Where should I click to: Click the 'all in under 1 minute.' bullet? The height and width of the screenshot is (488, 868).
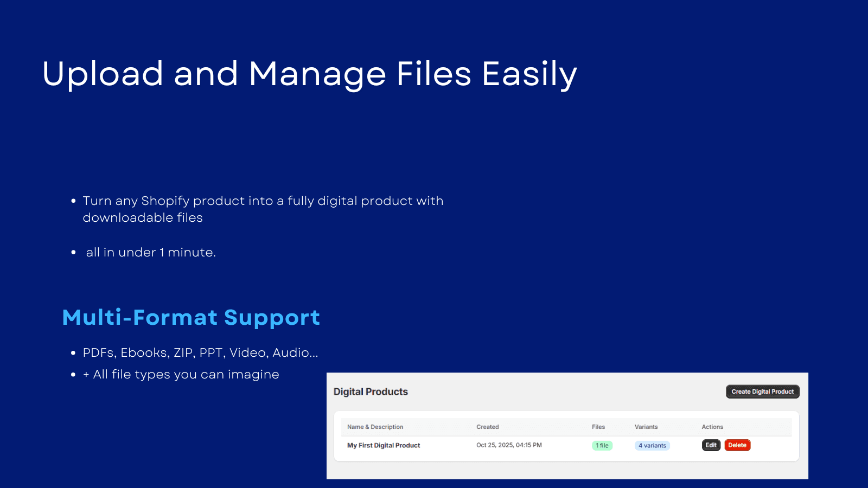[151, 252]
